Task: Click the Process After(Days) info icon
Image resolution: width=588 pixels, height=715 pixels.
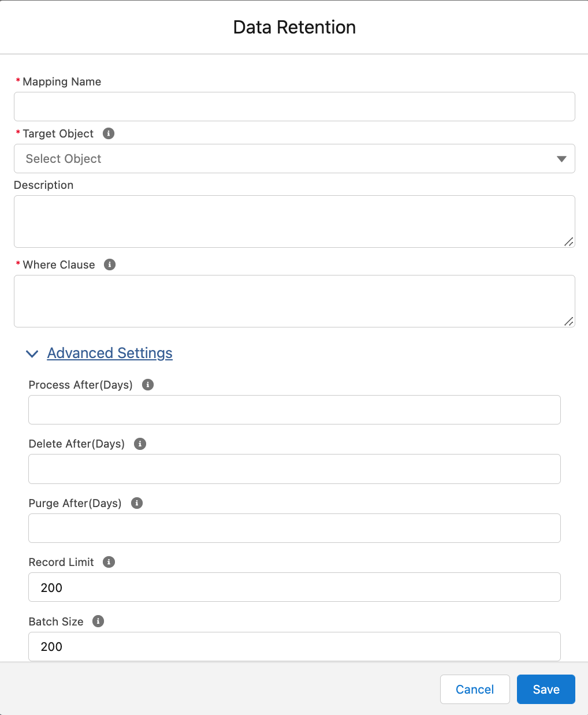Action: (148, 385)
